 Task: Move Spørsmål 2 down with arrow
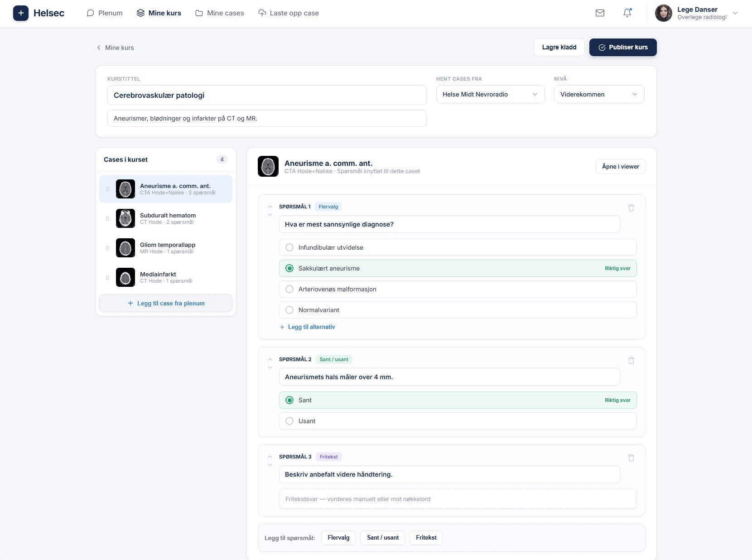point(270,367)
